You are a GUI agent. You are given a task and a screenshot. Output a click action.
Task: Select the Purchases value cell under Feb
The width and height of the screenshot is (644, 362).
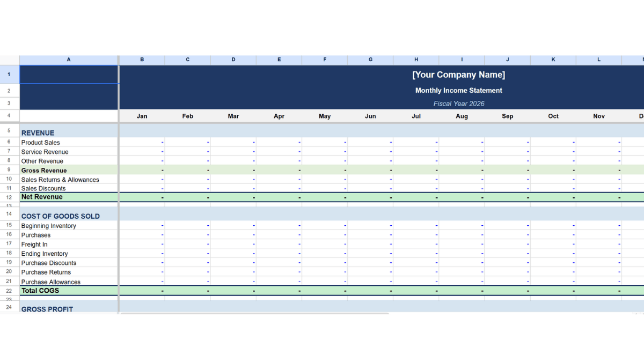(187, 235)
